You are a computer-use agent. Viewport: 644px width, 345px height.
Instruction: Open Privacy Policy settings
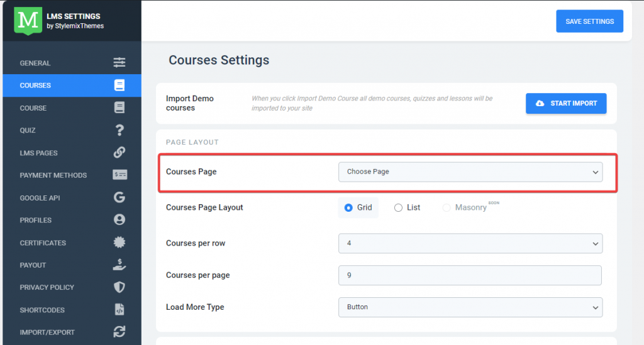pos(72,287)
